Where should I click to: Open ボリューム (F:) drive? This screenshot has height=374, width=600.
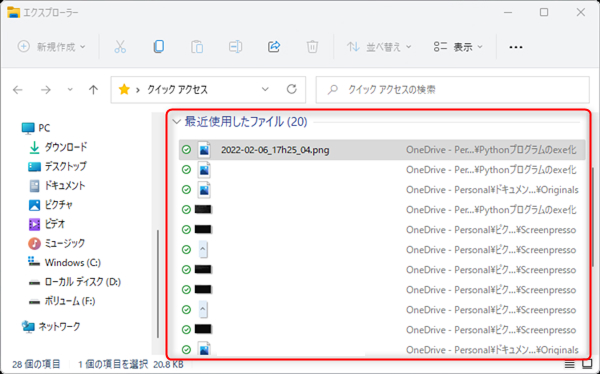pyautogui.click(x=62, y=301)
